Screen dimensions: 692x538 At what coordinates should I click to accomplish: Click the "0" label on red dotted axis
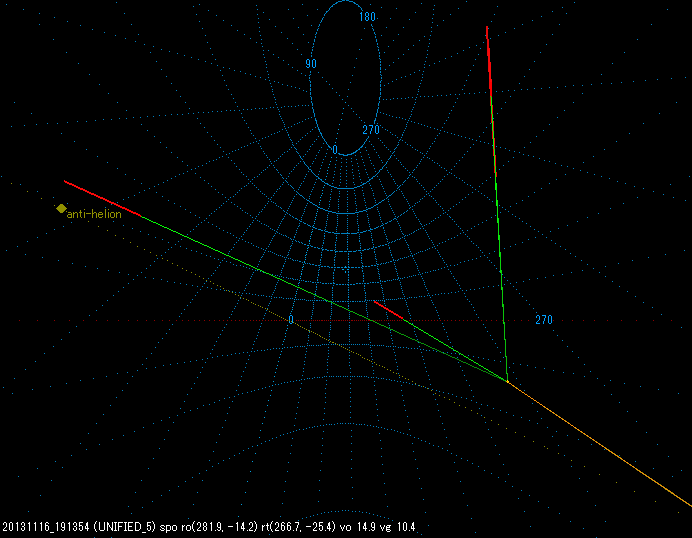click(x=291, y=320)
